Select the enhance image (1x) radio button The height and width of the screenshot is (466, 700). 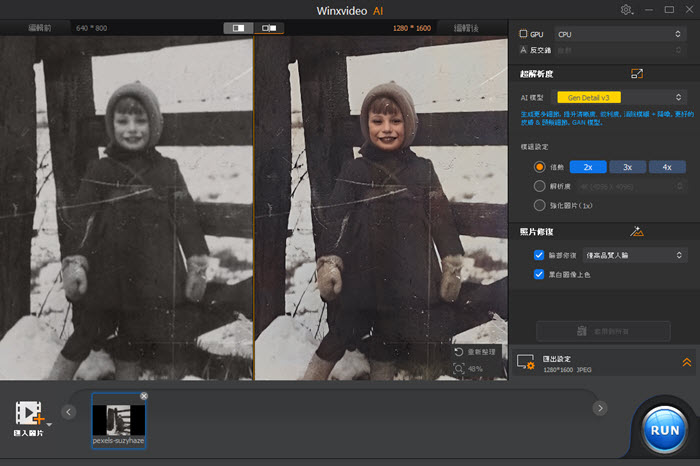click(x=539, y=205)
